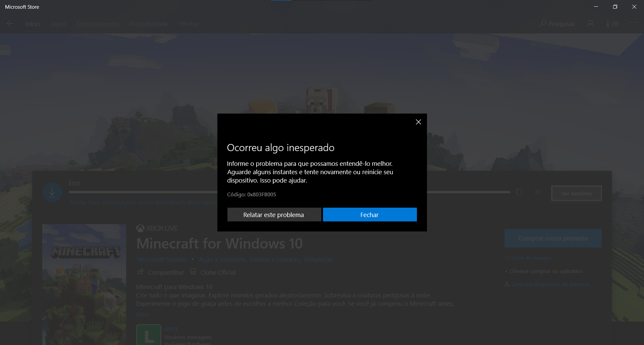This screenshot has height=345, width=644.
Task: Close the error dialog with the X icon
Action: click(x=418, y=122)
